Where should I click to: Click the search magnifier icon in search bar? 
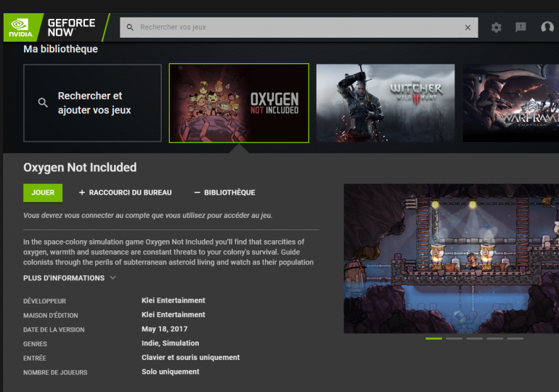click(130, 28)
